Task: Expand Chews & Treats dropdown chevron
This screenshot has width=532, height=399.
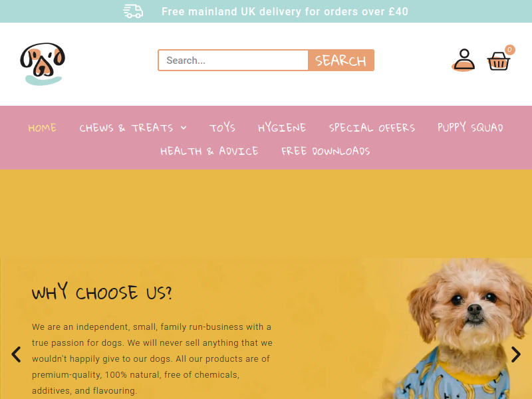Action: [x=184, y=128]
